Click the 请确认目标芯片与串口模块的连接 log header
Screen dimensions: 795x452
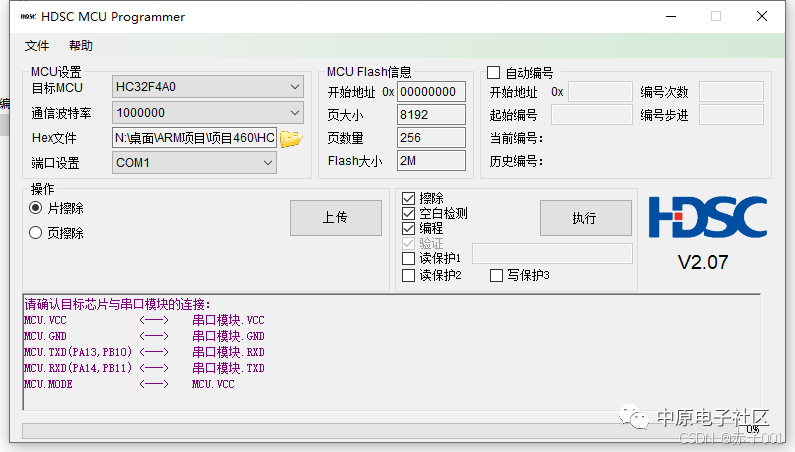pyautogui.click(x=117, y=304)
